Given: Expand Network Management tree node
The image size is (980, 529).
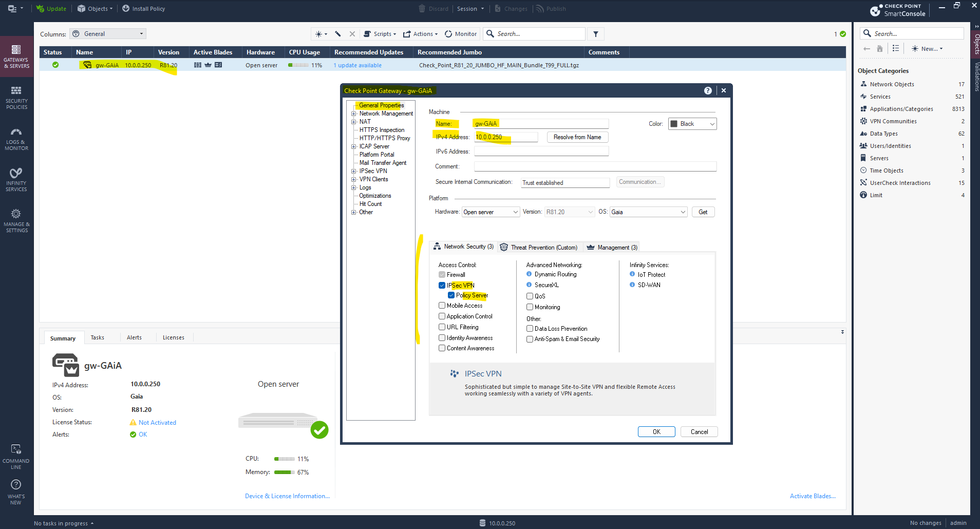Looking at the screenshot, I should (x=353, y=114).
